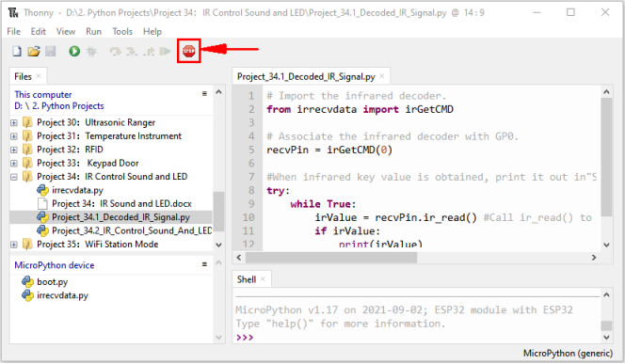Image resolution: width=625 pixels, height=364 pixels.
Task: Click the 2. Python Projects path link
Action: pos(68,106)
